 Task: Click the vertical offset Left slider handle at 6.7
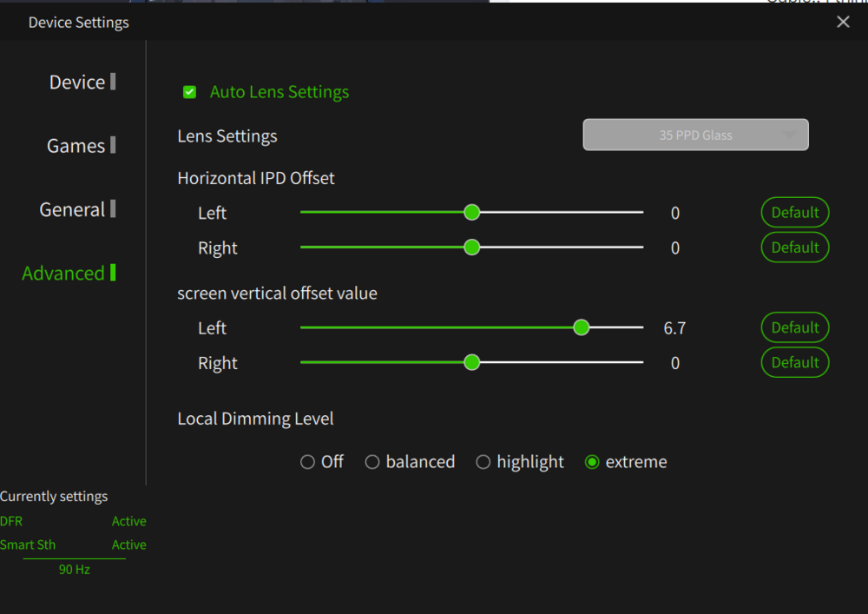coord(582,327)
